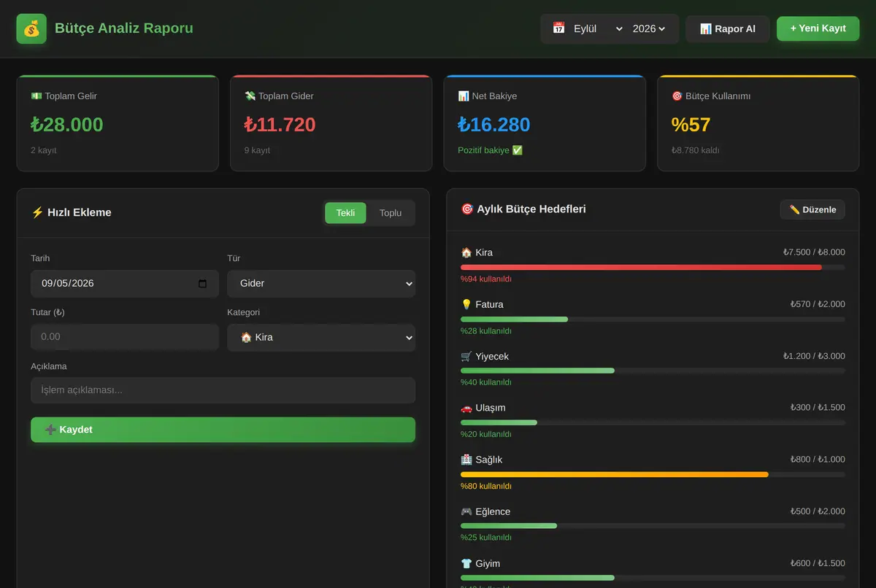Click the hospital icon next to Sağlık
This screenshot has height=588, width=876.
point(466,460)
